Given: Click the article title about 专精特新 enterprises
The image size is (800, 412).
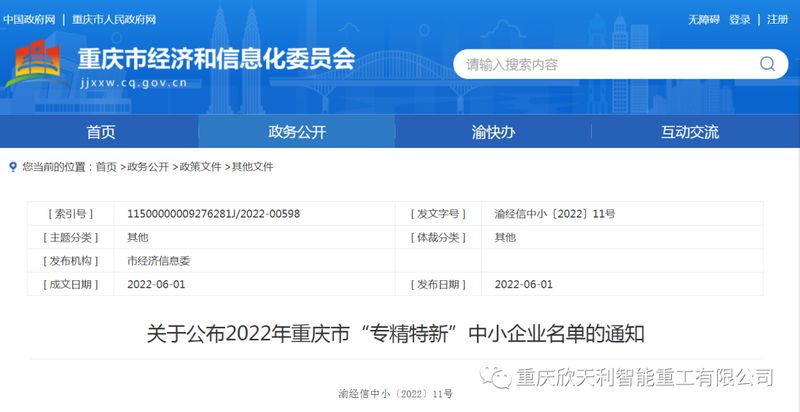Looking at the screenshot, I should pyautogui.click(x=399, y=333).
